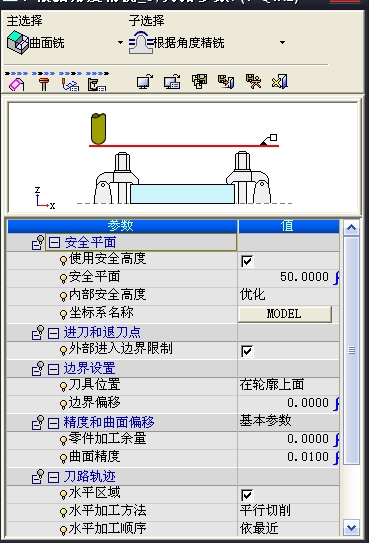The height and width of the screenshot is (543, 369).
Task: Collapse the 精度和曲面偏移 group
Action: click(53, 423)
